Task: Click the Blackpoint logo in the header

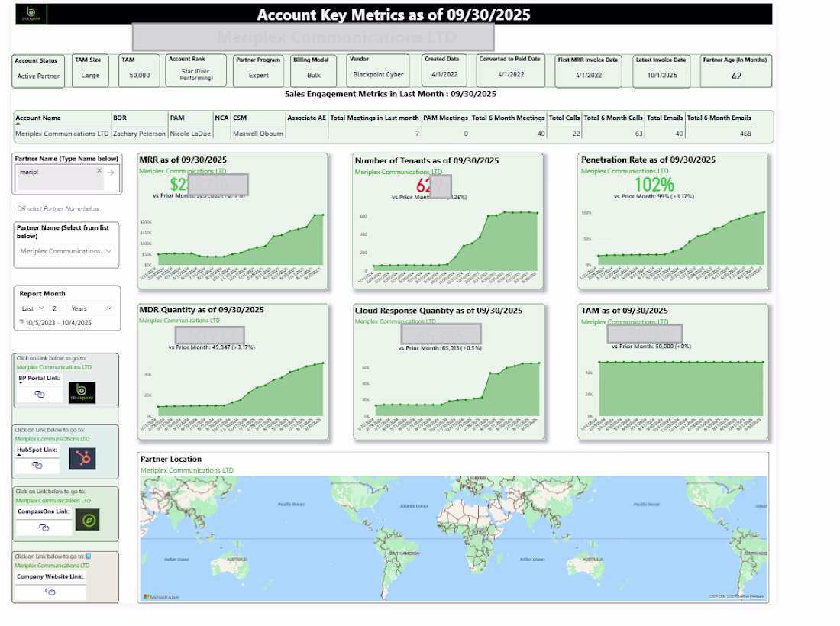Action: [31, 14]
